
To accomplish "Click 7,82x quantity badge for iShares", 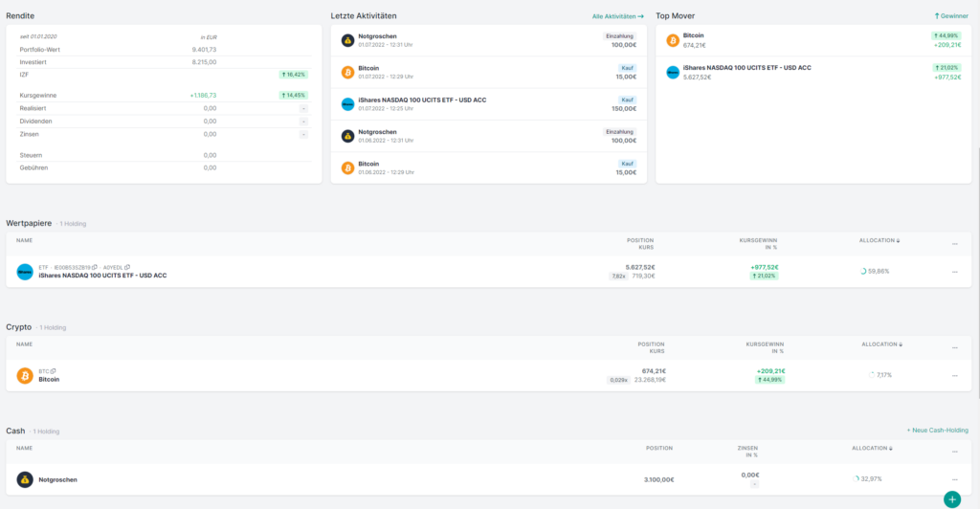I will [618, 277].
